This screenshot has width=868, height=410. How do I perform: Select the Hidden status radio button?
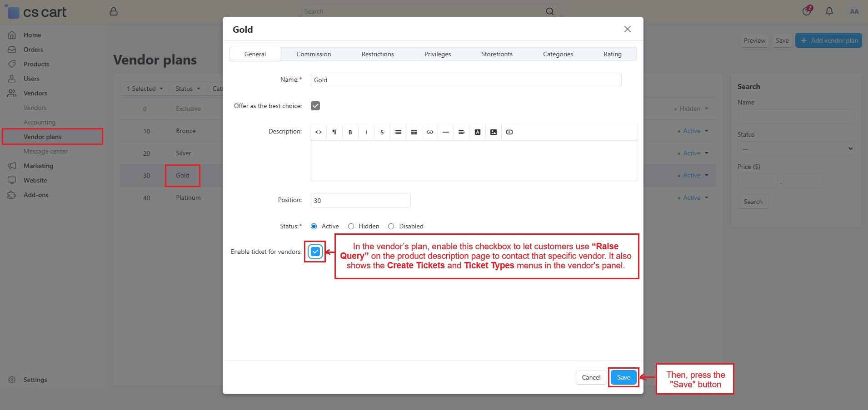pos(351,226)
